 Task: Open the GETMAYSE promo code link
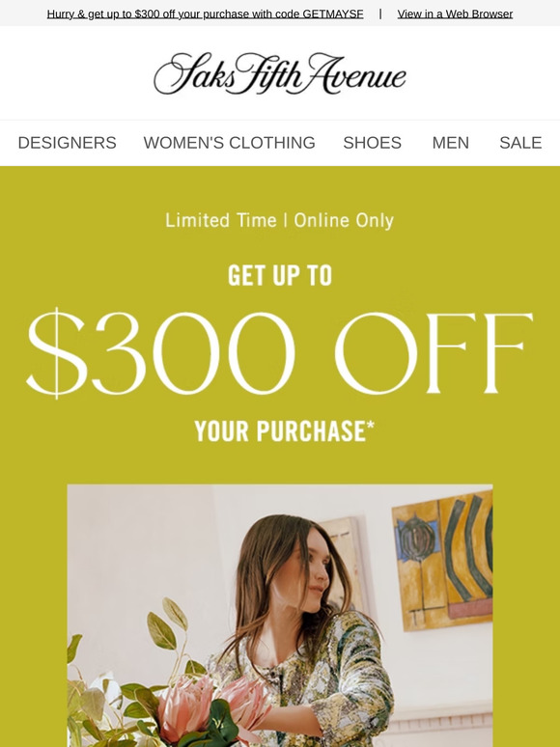[x=205, y=14]
